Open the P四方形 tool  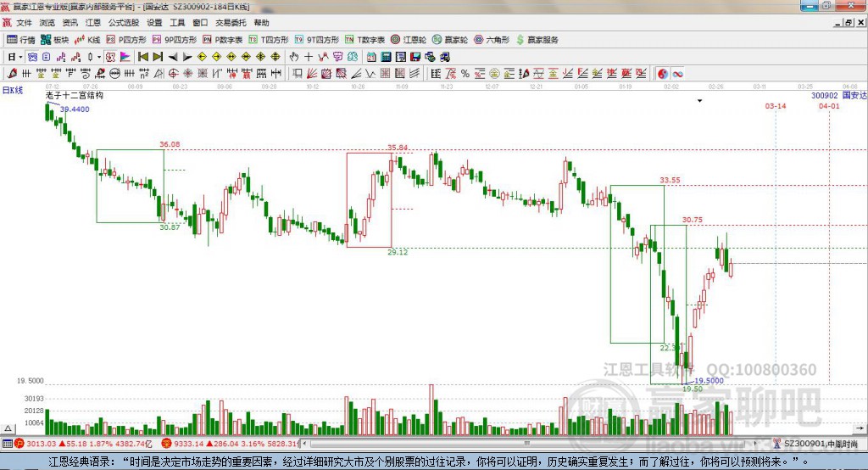point(126,40)
